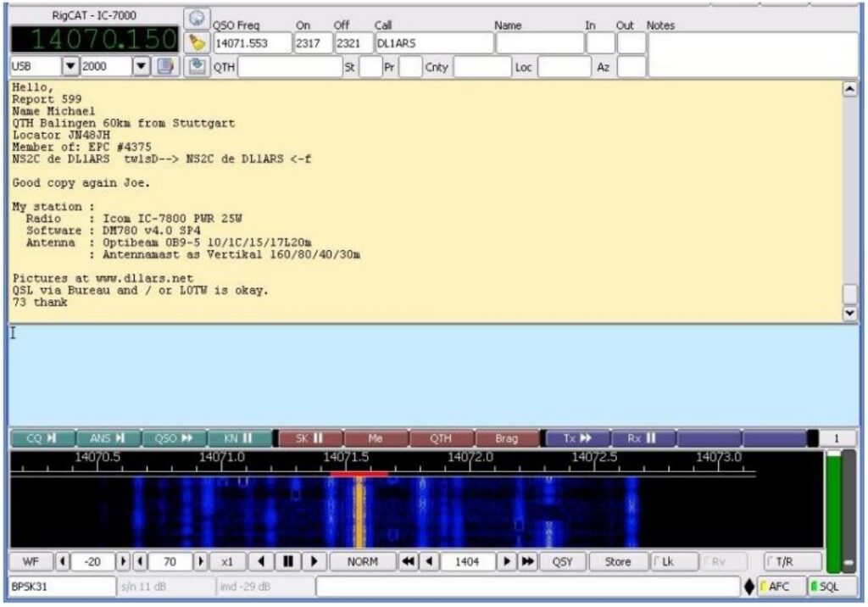Viewport: 868px width, 607px height.
Task: Expand the 2000 bandwidth dropdown
Action: (141, 66)
